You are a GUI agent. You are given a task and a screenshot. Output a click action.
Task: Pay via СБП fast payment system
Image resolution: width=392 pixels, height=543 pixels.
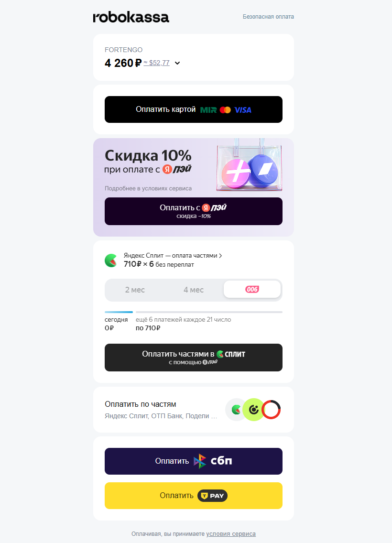[x=194, y=461]
